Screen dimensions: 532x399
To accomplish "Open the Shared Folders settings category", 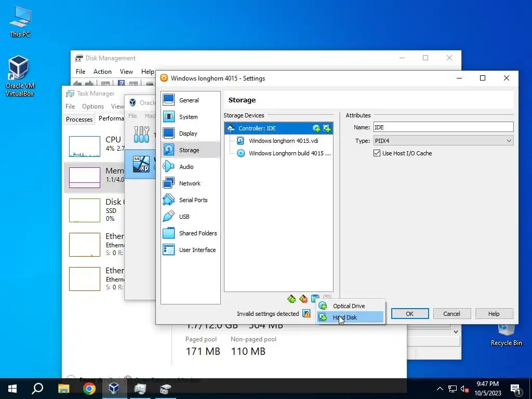I will [190, 233].
